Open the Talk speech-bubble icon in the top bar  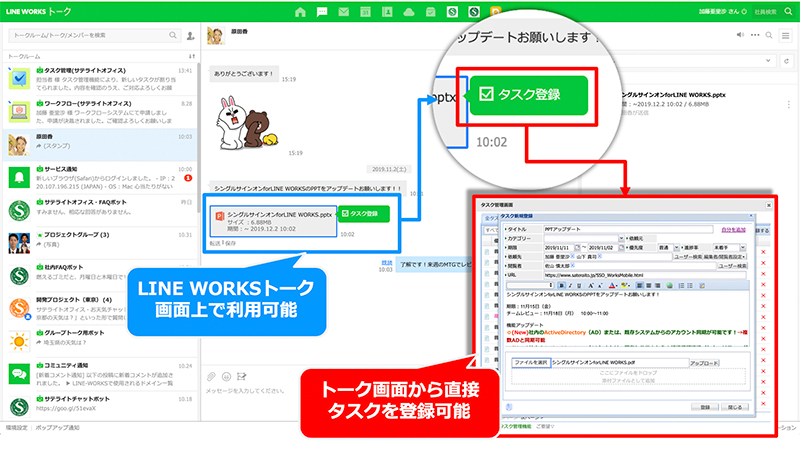322,11
